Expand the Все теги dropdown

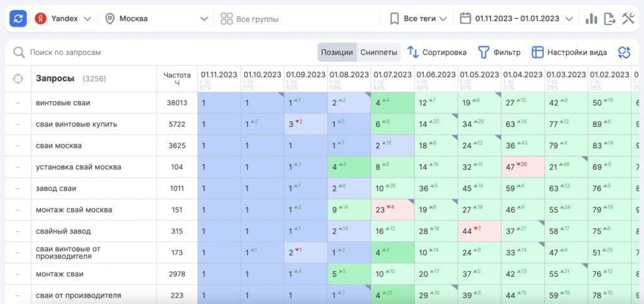tap(418, 19)
